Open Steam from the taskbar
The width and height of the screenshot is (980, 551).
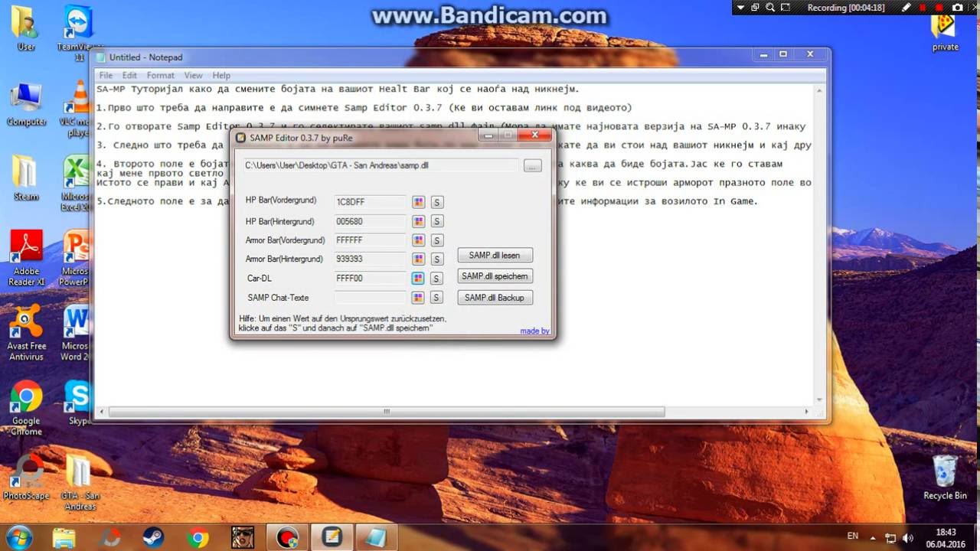click(152, 538)
